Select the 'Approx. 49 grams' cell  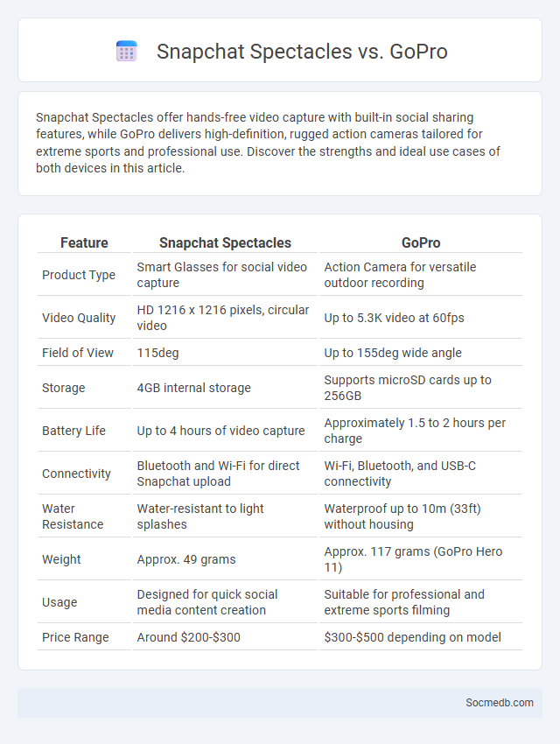click(186, 559)
